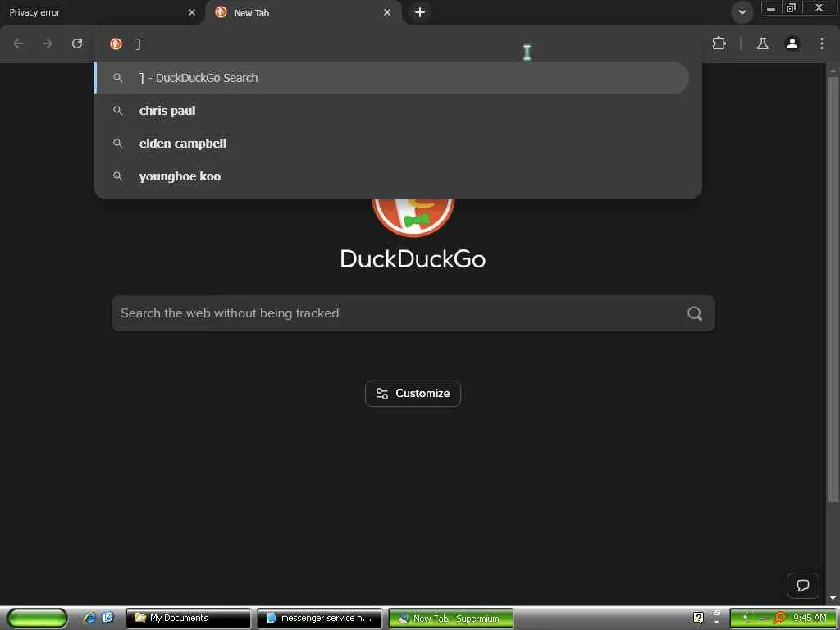The width and height of the screenshot is (840, 630).
Task: Click the green Start button
Action: click(x=38, y=619)
